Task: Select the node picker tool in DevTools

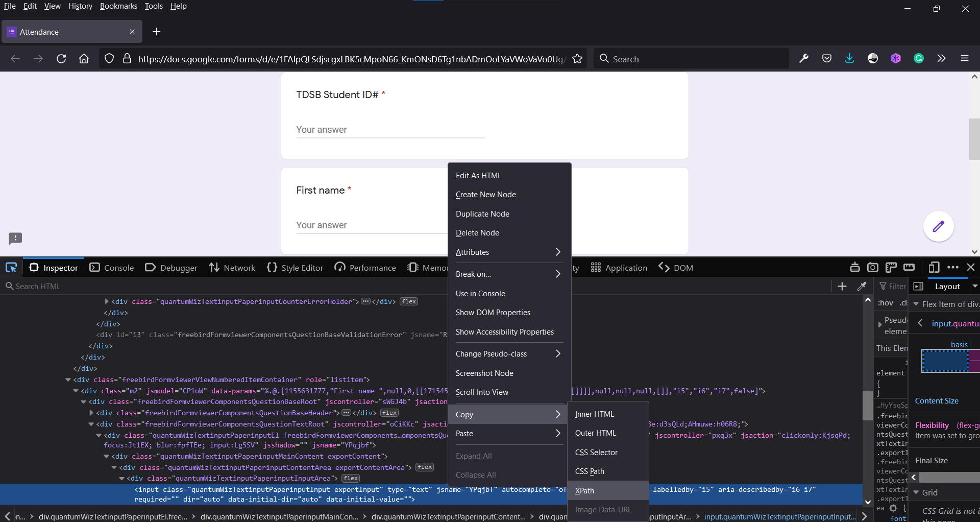Action: click(x=11, y=267)
